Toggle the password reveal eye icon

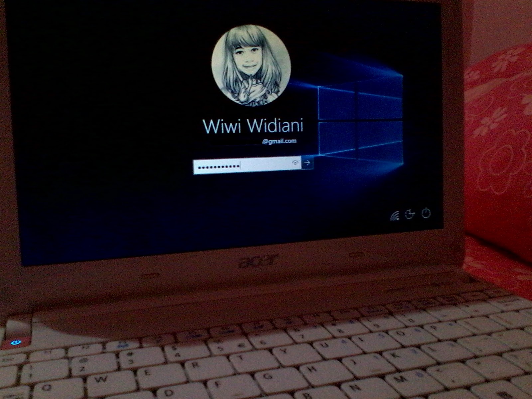pyautogui.click(x=295, y=163)
